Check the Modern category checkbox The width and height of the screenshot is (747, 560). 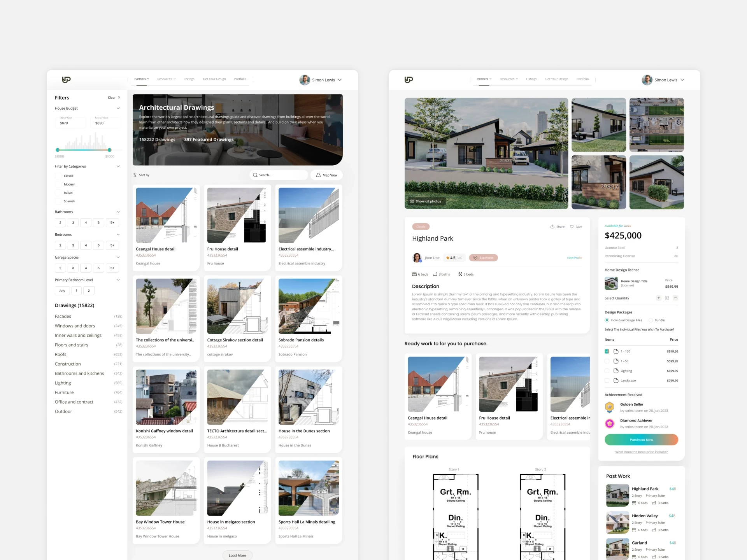pyautogui.click(x=58, y=184)
